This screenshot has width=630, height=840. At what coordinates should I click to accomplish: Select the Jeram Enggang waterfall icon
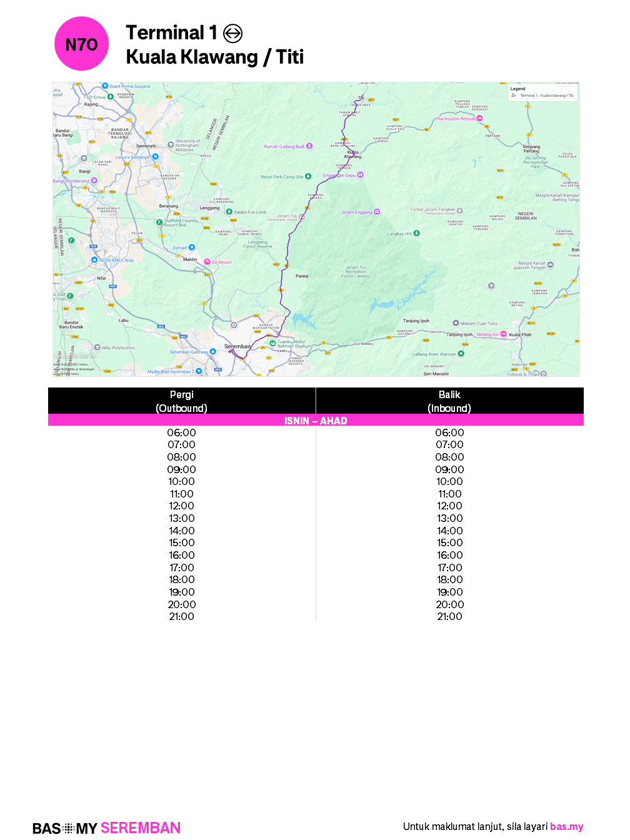click(x=377, y=212)
